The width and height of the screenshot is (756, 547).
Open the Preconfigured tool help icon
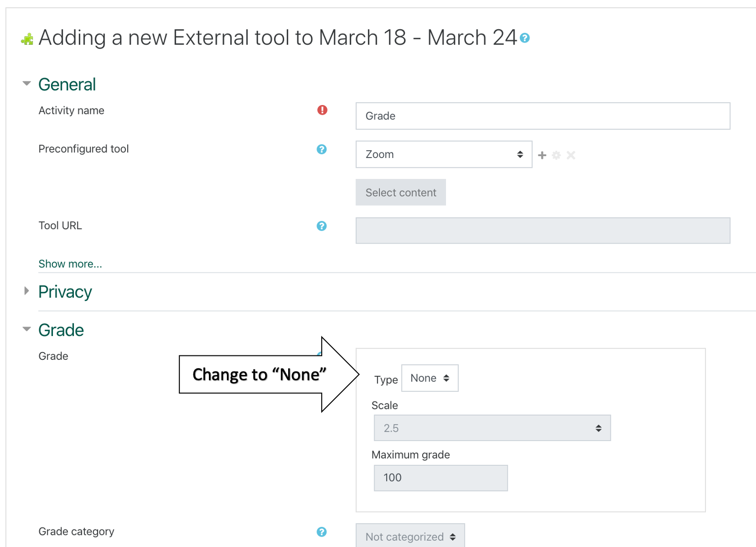(322, 149)
